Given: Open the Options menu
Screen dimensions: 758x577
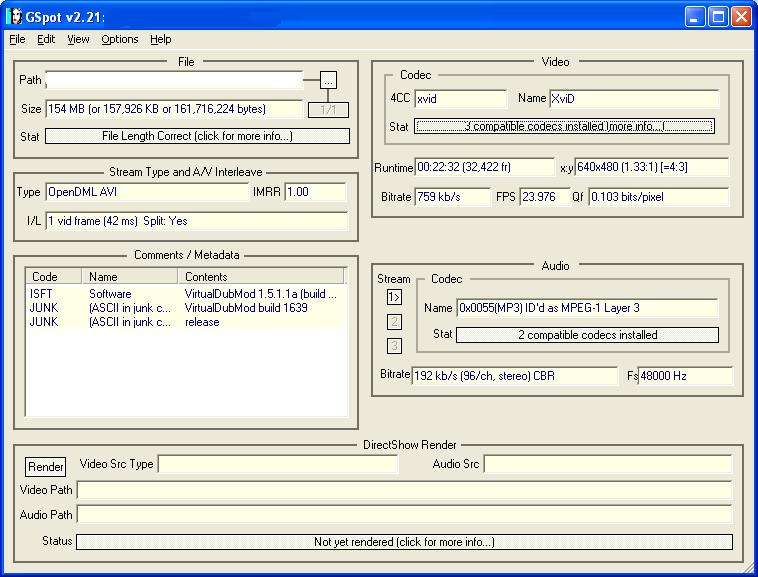Looking at the screenshot, I should pyautogui.click(x=120, y=39).
